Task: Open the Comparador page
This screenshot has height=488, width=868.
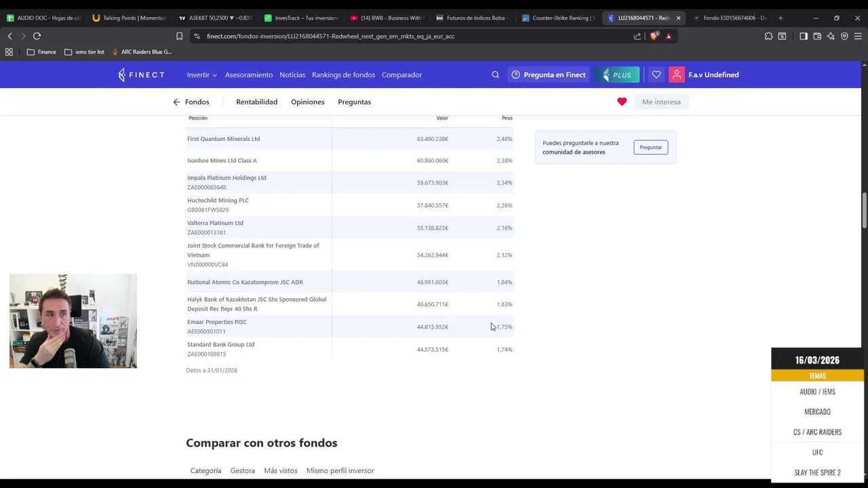Action: (x=401, y=75)
